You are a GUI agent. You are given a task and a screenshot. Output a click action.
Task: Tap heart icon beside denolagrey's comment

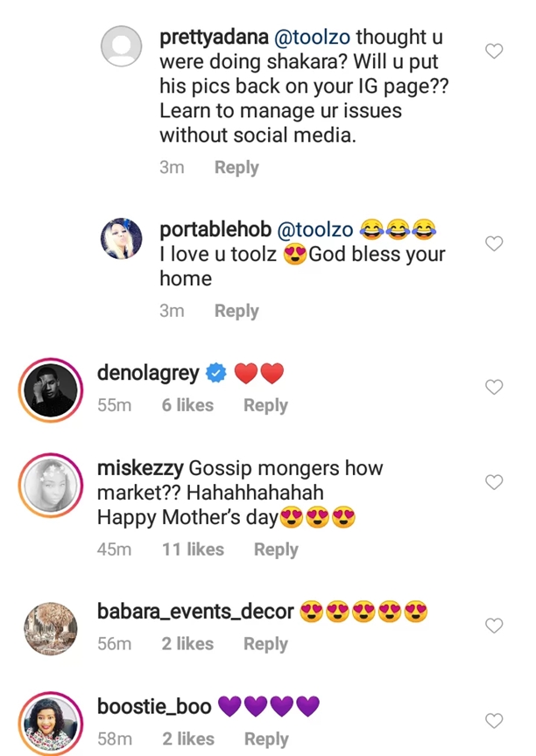point(494,387)
